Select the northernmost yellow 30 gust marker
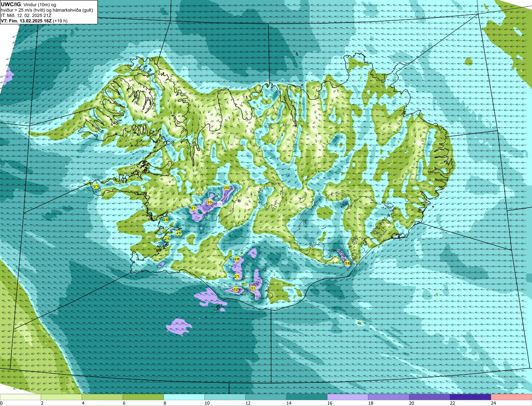 point(227,188)
